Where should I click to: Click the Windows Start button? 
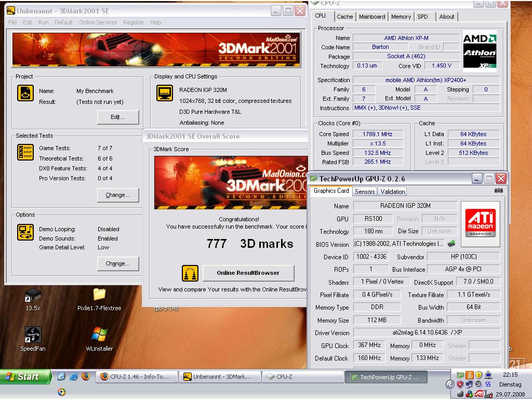pyautogui.click(x=25, y=377)
